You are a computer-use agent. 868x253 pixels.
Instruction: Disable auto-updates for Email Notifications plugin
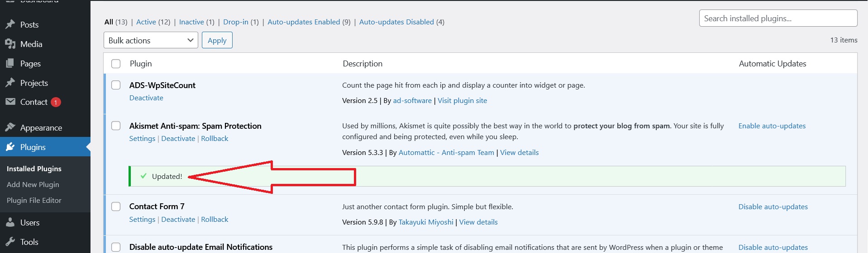773,247
